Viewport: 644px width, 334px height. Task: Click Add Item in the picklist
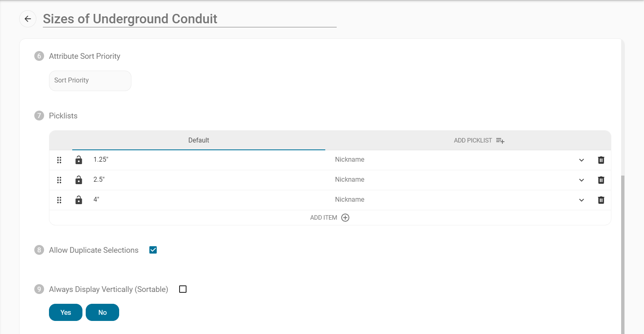(329, 218)
